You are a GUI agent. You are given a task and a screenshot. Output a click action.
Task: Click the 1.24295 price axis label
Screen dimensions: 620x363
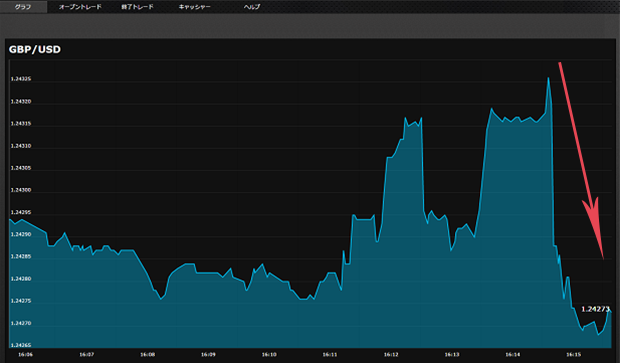pos(21,212)
